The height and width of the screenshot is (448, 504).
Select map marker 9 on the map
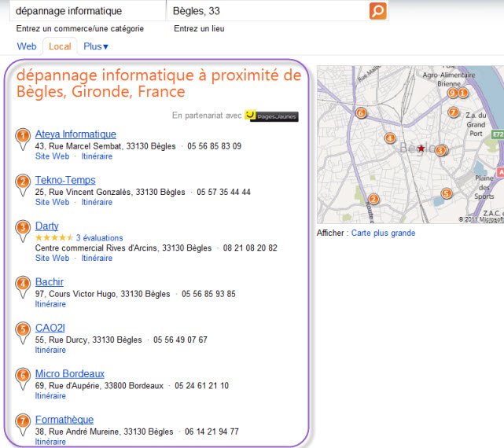point(451,93)
